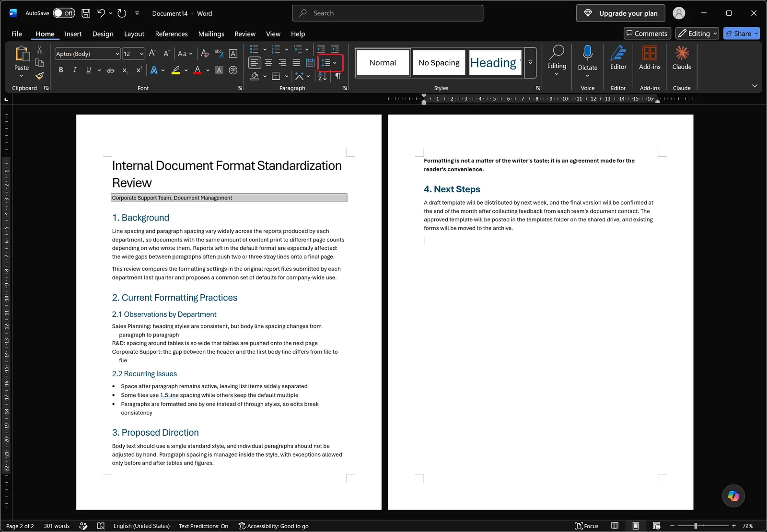Center align the paragraph
767x532 pixels.
pos(268,63)
